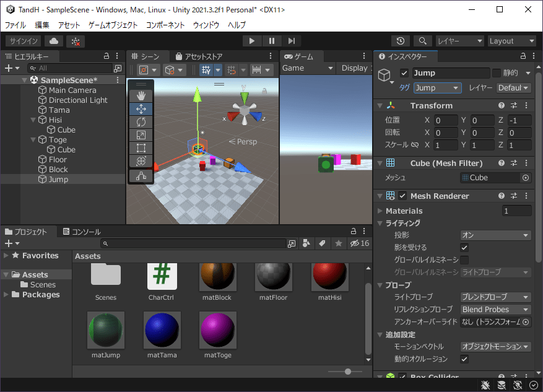Screen dimensions: 543x392
Task: Select the matTama material thumbnail
Action: (x=162, y=330)
